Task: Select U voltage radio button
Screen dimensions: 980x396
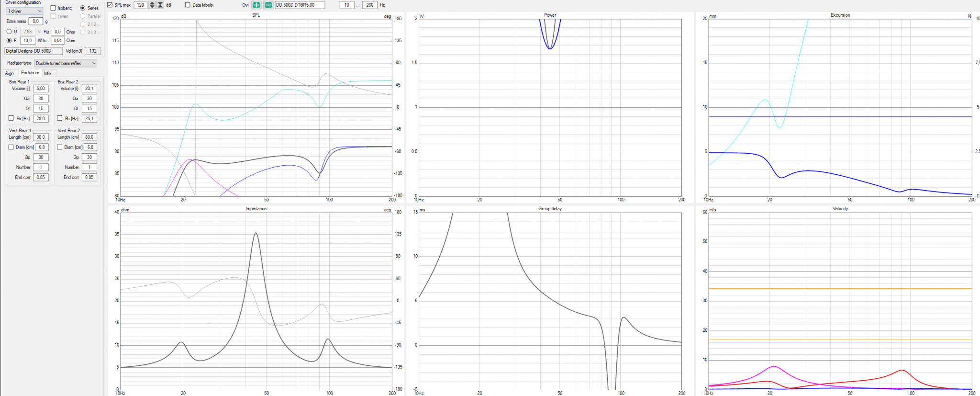Action: pyautogui.click(x=9, y=32)
